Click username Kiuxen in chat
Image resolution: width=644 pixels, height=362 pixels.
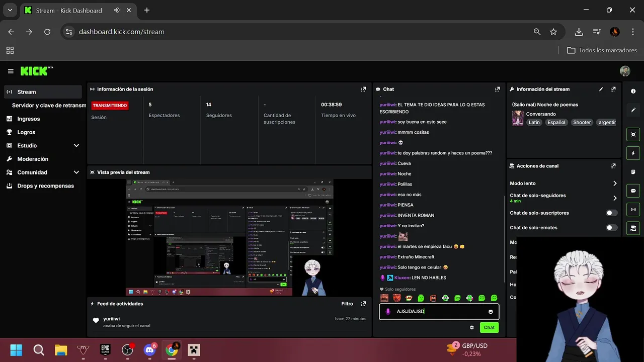pos(402,278)
